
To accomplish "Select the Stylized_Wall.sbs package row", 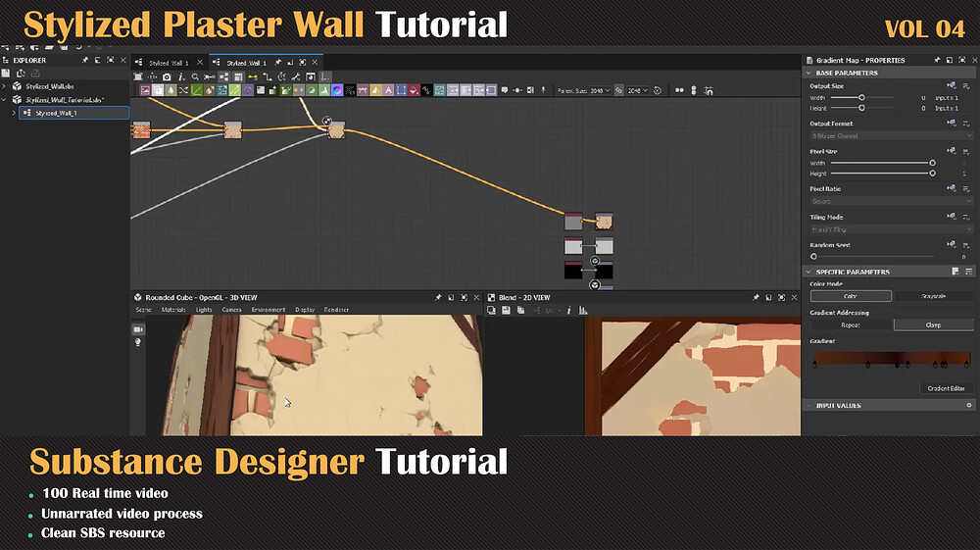I will tap(65, 86).
